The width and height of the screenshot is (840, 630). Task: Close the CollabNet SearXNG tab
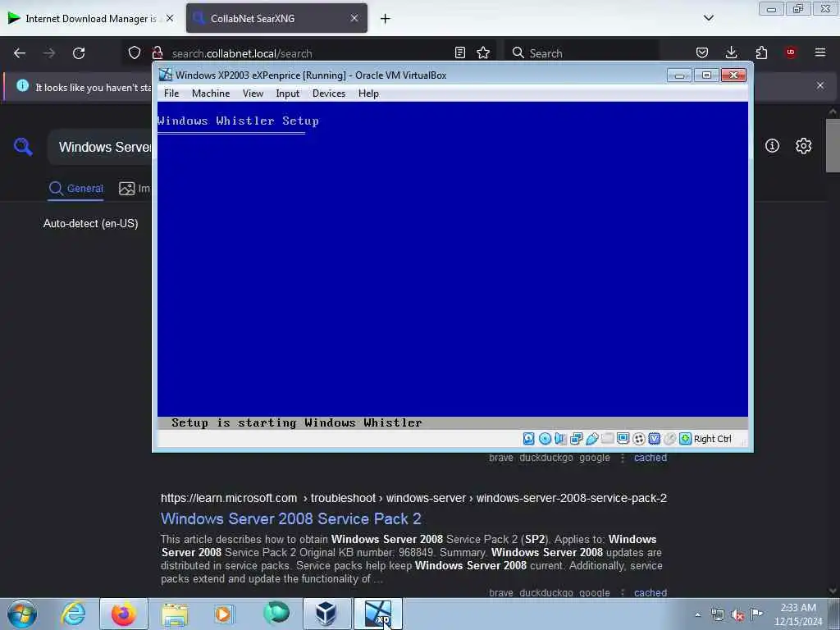[354, 18]
